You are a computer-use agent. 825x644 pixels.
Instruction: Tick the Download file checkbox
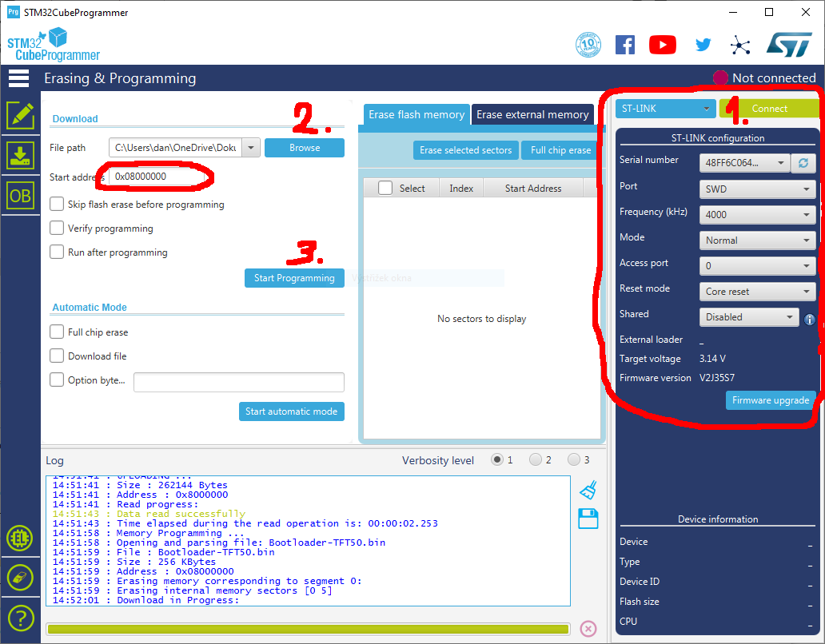pos(57,356)
